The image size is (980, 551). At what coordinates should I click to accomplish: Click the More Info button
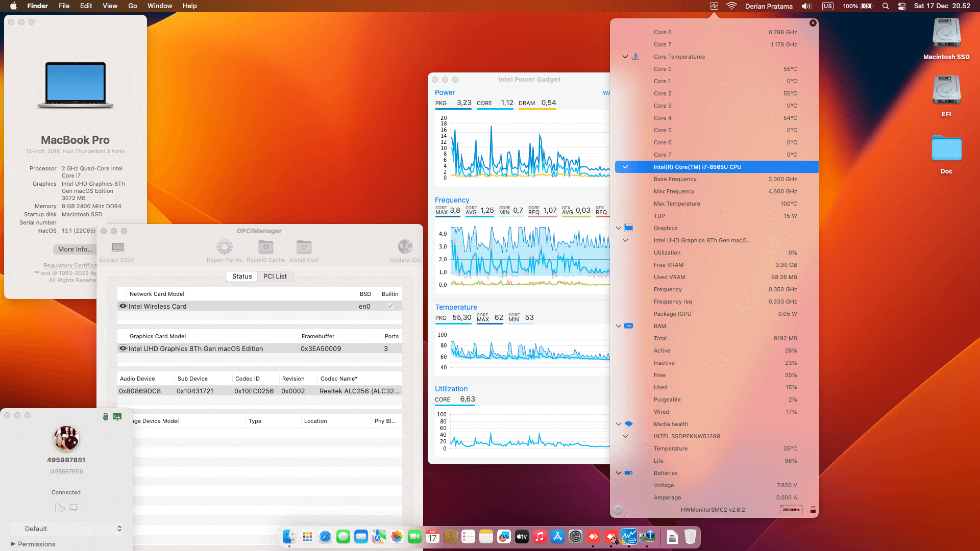75,249
